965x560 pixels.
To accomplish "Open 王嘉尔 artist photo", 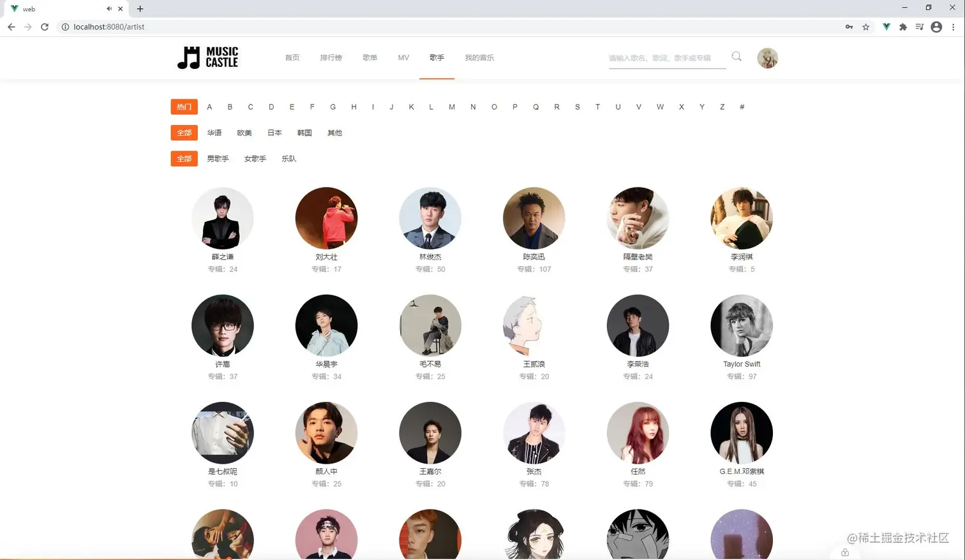I will point(430,433).
